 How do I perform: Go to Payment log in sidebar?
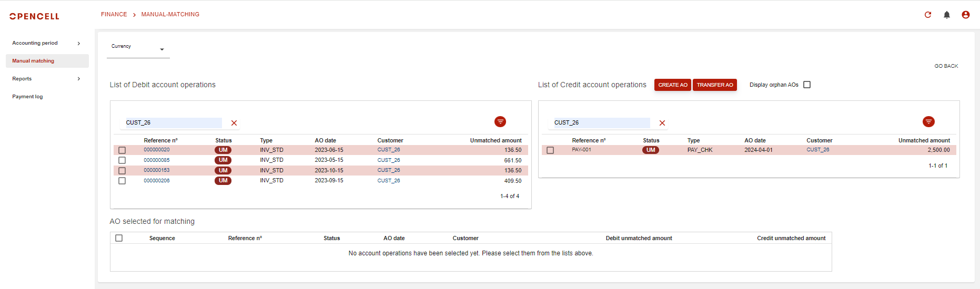[27, 97]
